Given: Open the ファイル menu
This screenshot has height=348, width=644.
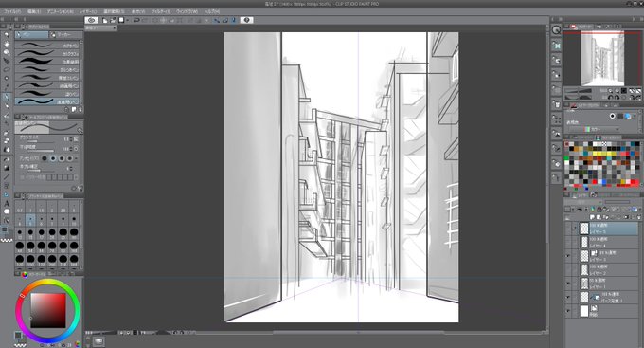Looking at the screenshot, I should (x=12, y=11).
